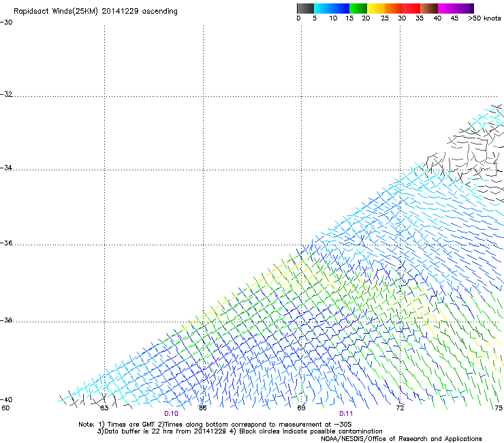This screenshot has width=504, height=443.
Task: Click the -34 latitude axis label
Action: tap(6, 168)
